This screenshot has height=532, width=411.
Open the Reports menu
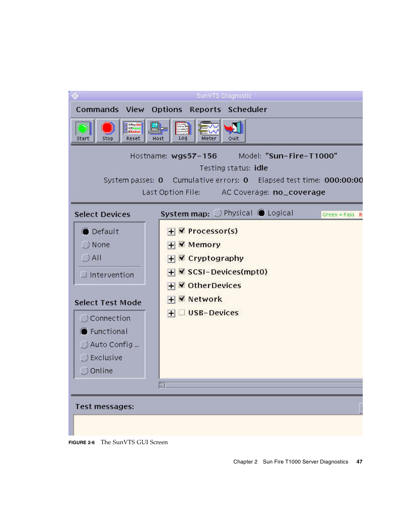tap(205, 109)
